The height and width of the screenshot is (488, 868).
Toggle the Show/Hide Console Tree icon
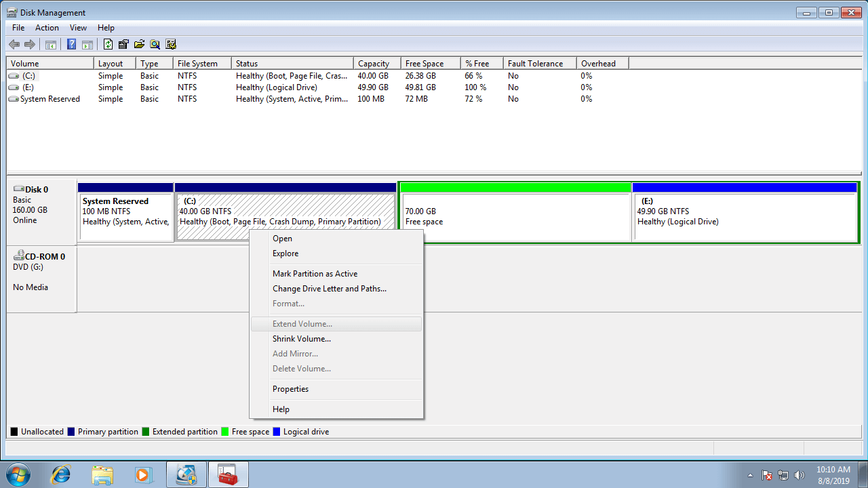(x=51, y=45)
